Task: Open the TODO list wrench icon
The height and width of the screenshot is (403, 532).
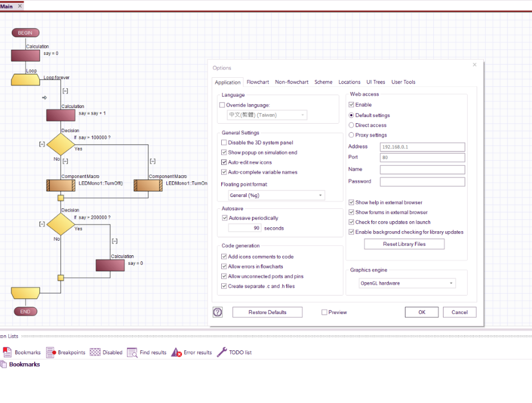Action: coord(222,352)
